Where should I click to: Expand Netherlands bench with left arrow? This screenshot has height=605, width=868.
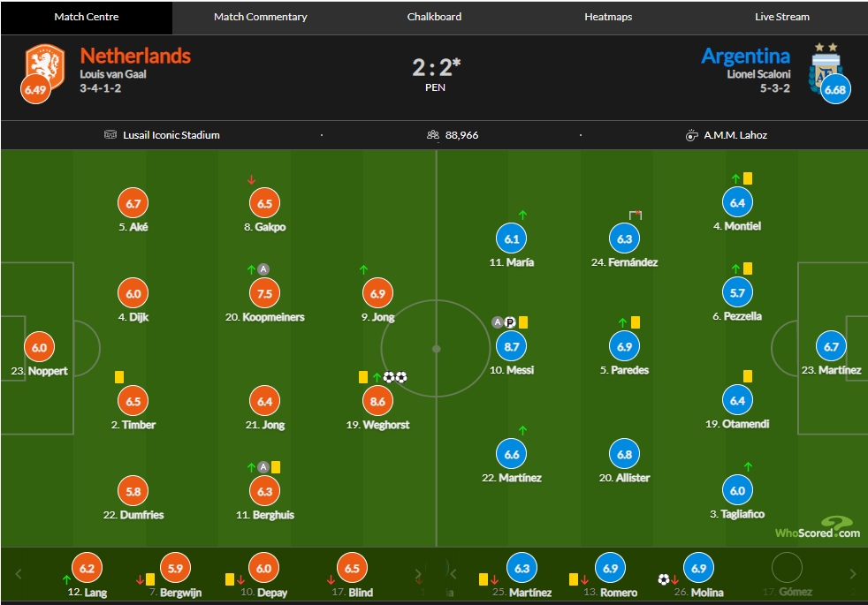click(19, 574)
